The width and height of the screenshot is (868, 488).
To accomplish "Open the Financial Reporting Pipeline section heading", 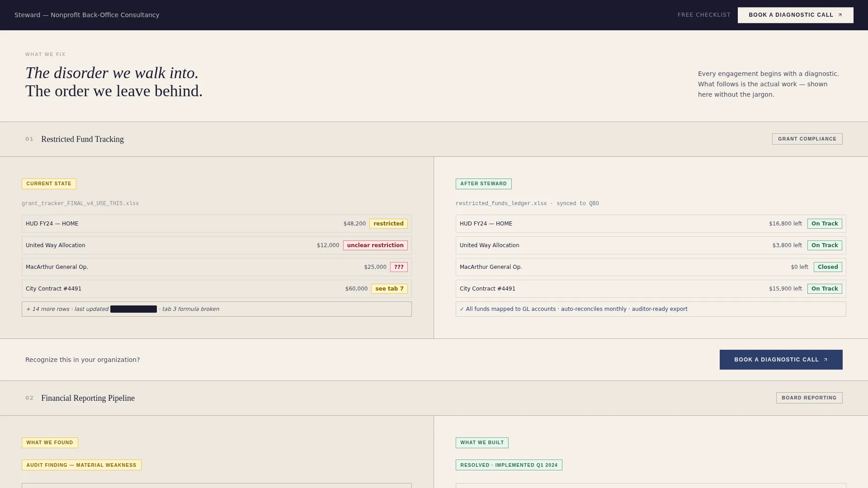I will click(x=88, y=398).
